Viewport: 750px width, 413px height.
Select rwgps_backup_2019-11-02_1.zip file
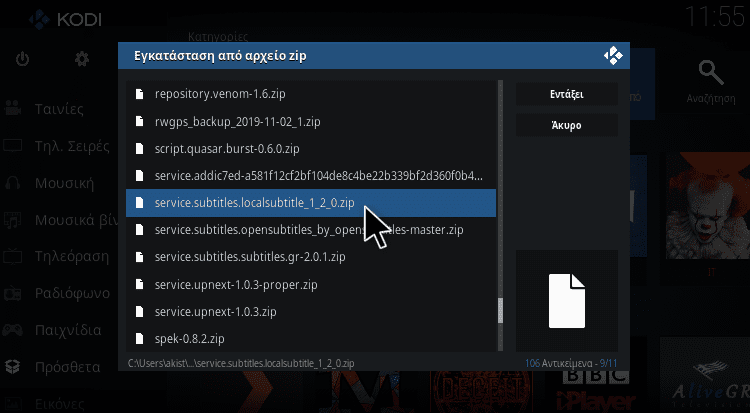(x=311, y=122)
